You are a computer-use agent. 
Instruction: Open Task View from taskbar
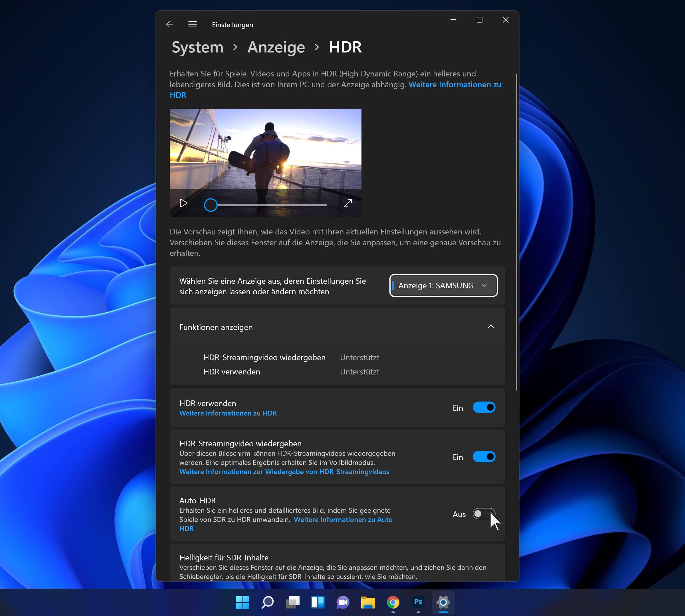tap(292, 602)
